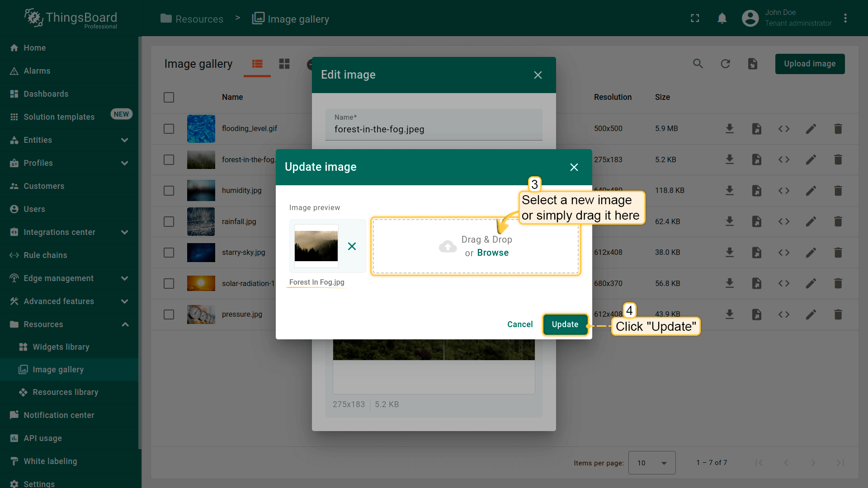
Task: Edit the rainfall.jpg image
Action: tap(811, 221)
